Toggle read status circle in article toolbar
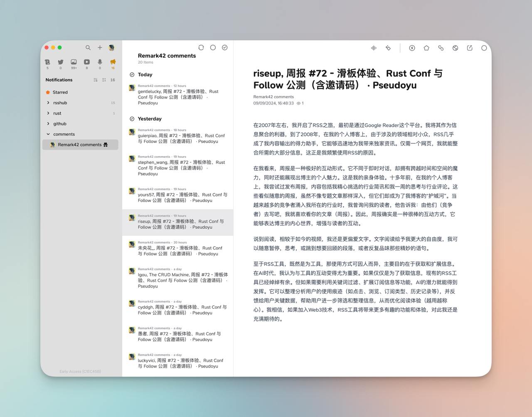Image resolution: width=532 pixels, height=417 pixels. (x=484, y=48)
